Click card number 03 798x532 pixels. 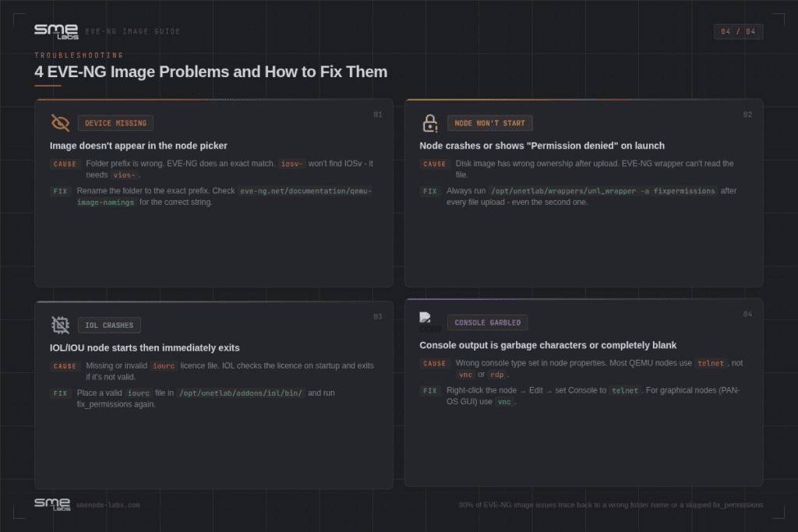click(378, 316)
